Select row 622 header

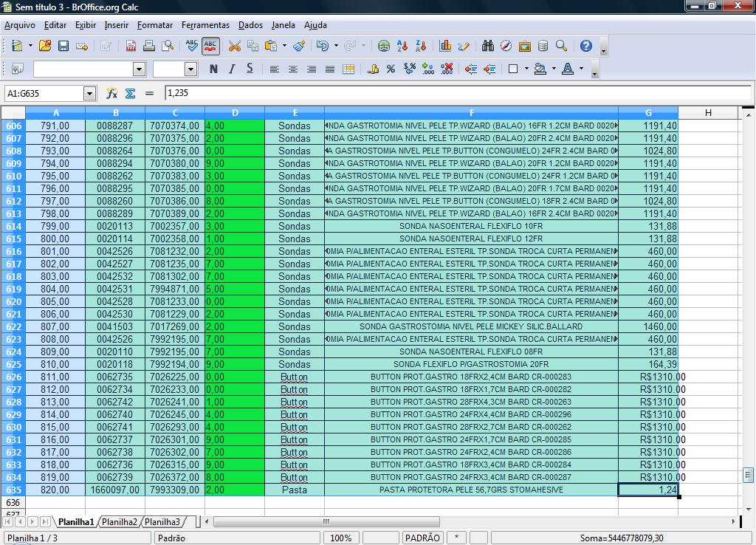[x=13, y=326]
